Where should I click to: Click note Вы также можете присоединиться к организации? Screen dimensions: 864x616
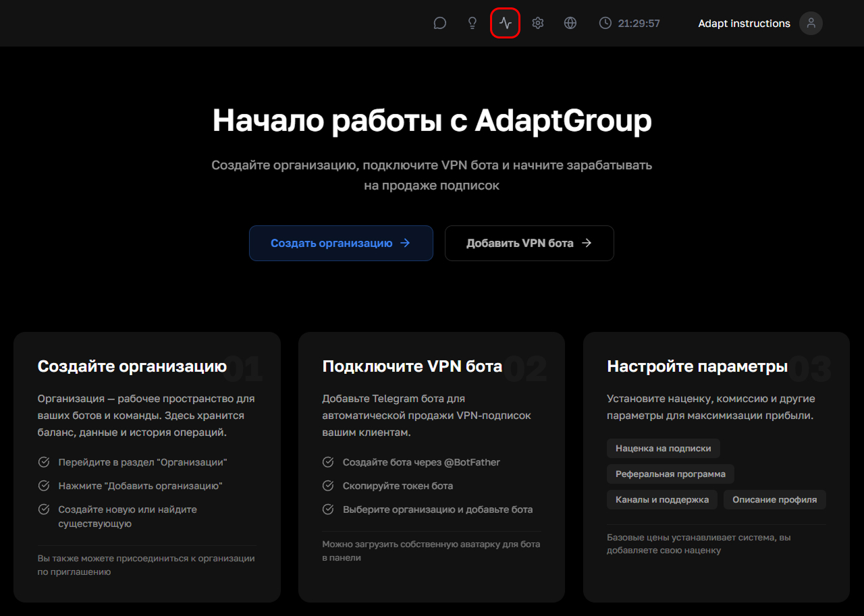[x=146, y=565]
